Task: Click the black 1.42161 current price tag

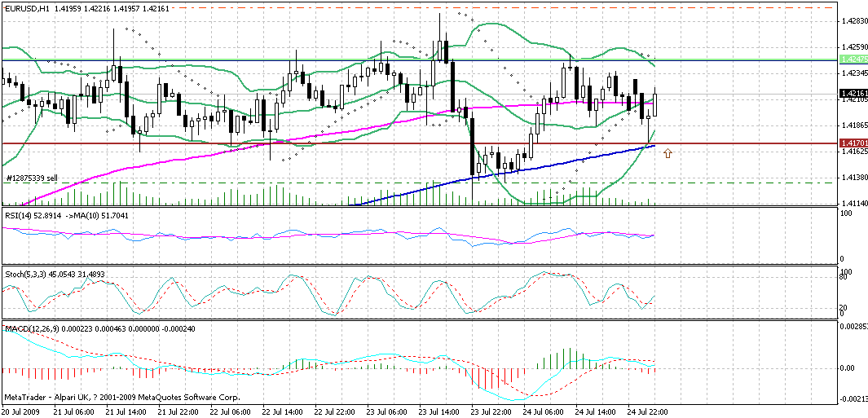Action: pyautogui.click(x=853, y=94)
